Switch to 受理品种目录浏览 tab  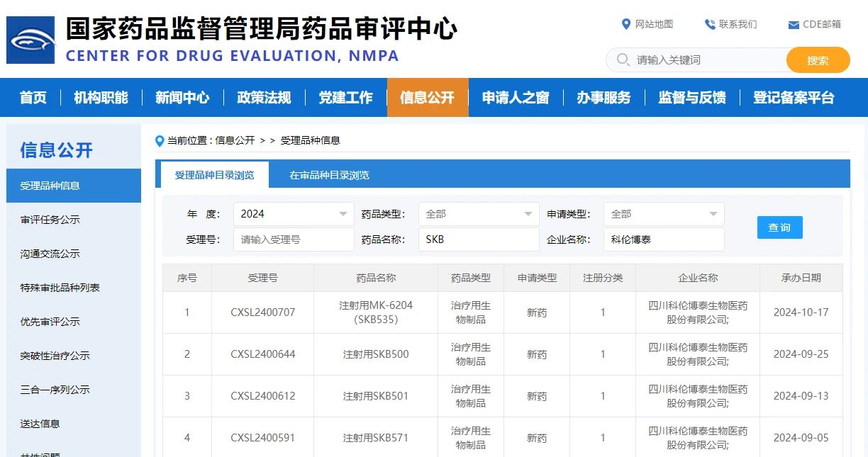pos(214,175)
